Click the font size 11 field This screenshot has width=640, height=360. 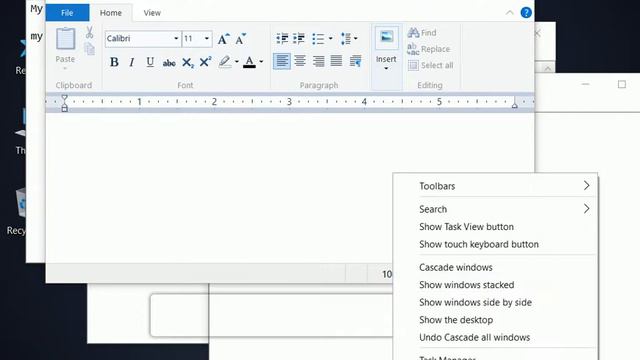(192, 39)
